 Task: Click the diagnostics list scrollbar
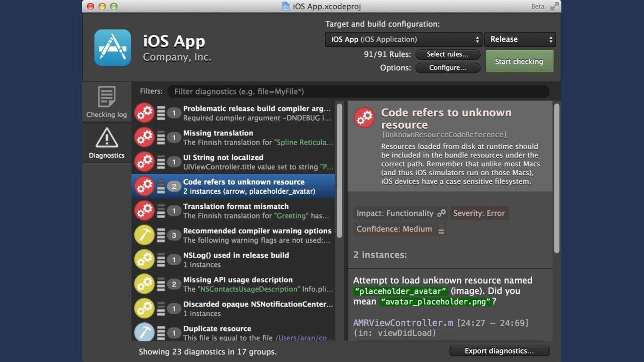(340, 170)
